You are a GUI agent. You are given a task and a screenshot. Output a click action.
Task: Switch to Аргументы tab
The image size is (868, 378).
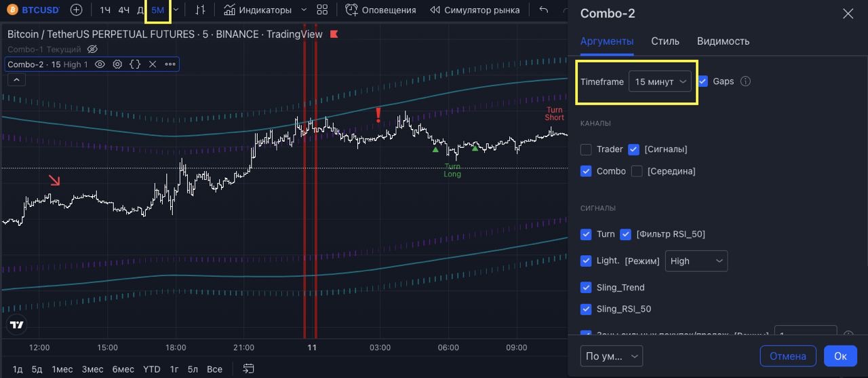coord(607,41)
